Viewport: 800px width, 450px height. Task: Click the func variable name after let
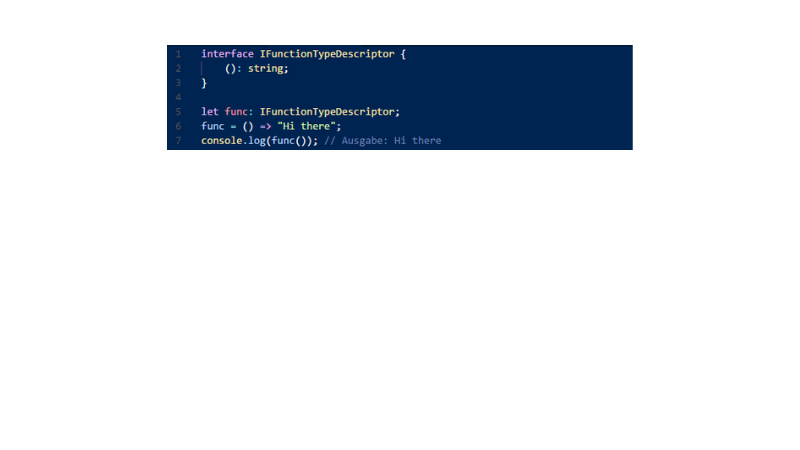pyautogui.click(x=236, y=112)
